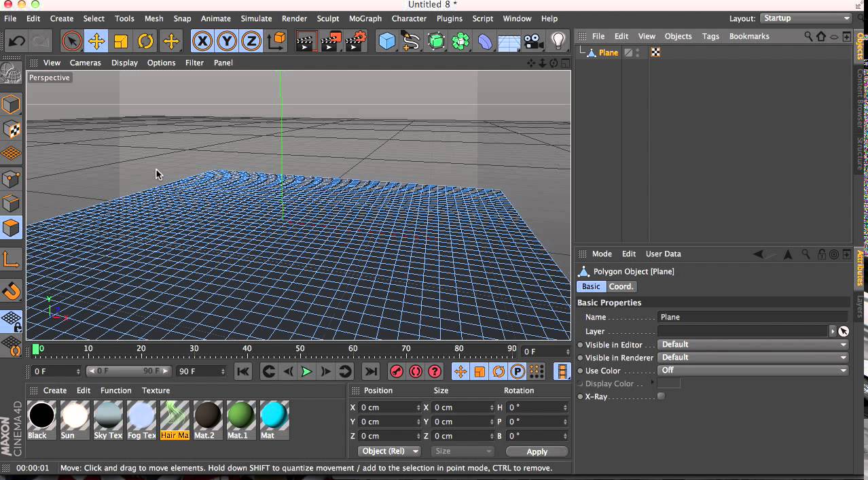Open the disabled Size dropdown
The width and height of the screenshot is (868, 480).
[x=463, y=451]
